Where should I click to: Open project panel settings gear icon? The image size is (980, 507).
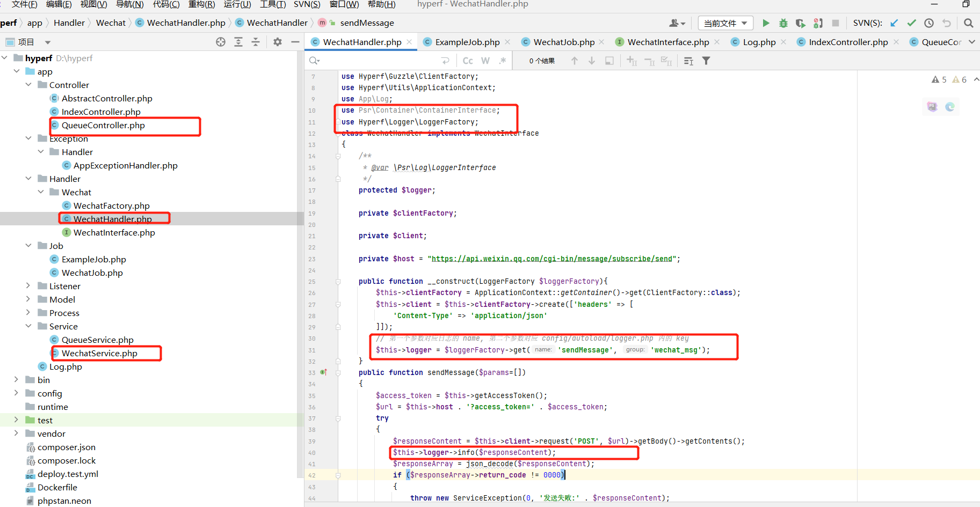coord(277,41)
